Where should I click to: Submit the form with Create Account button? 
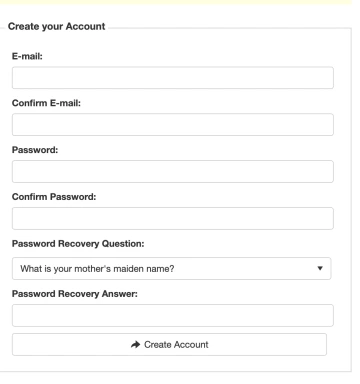point(169,344)
